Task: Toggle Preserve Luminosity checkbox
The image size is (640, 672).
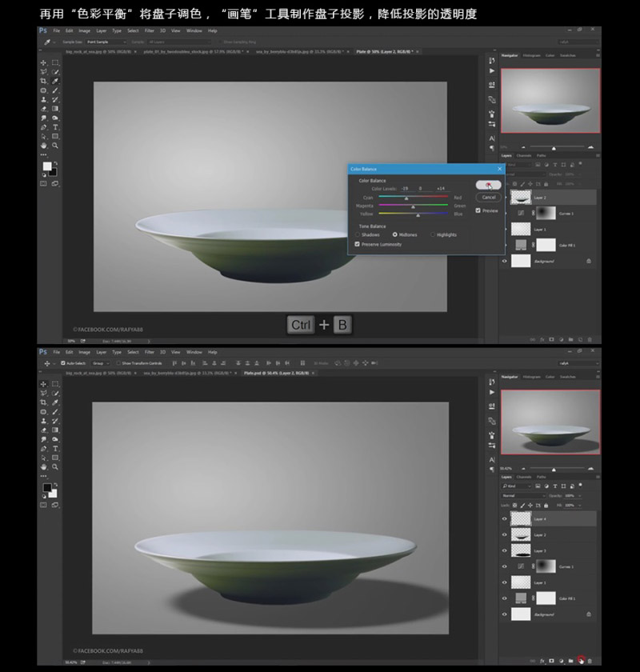Action: tap(357, 244)
